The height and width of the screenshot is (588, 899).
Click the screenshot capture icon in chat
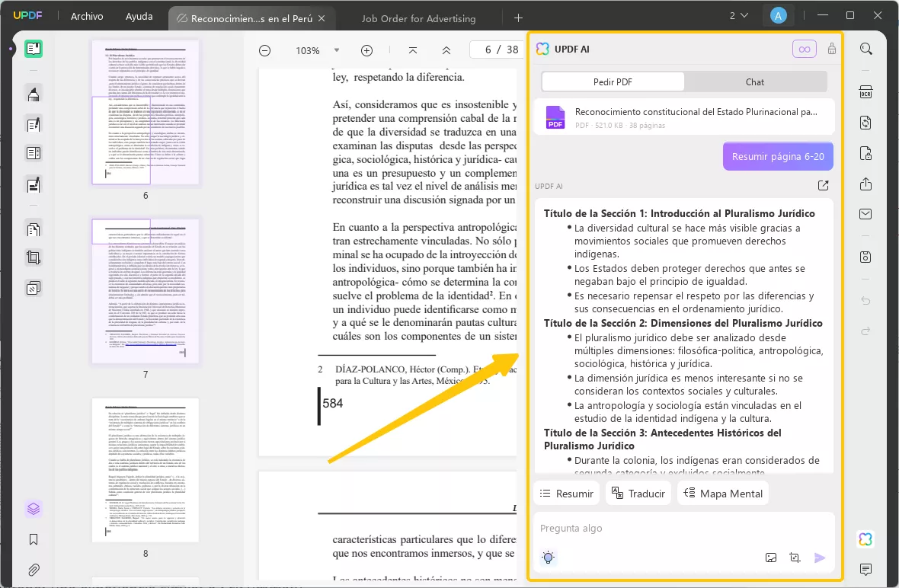[795, 558]
